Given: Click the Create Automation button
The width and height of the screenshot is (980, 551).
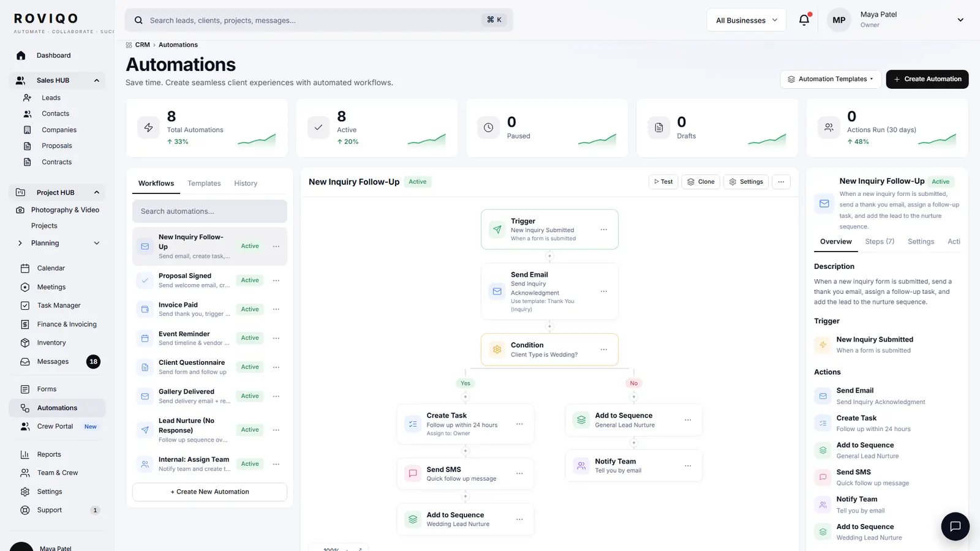Looking at the screenshot, I should (x=927, y=79).
